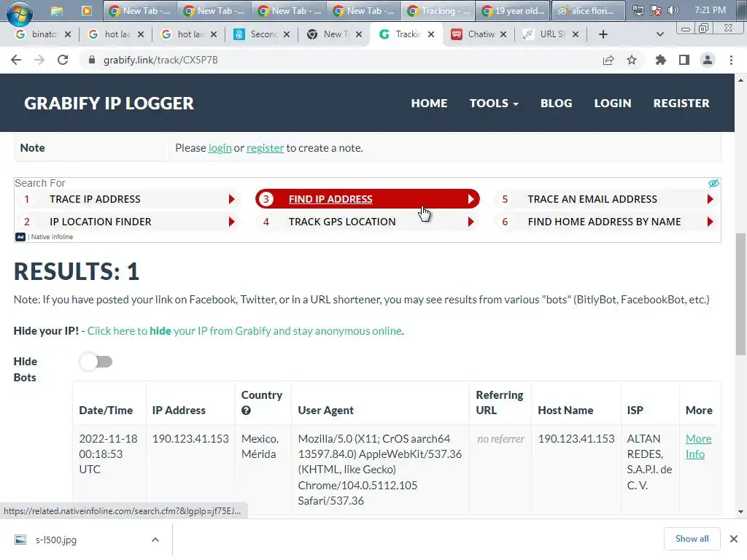View site security lock info
Screen dimensions: 747x560
pyautogui.click(x=92, y=60)
